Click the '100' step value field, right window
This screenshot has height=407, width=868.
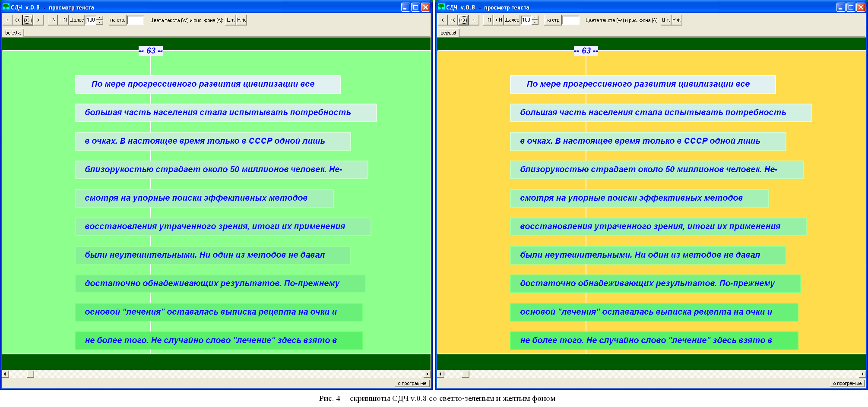pos(526,20)
